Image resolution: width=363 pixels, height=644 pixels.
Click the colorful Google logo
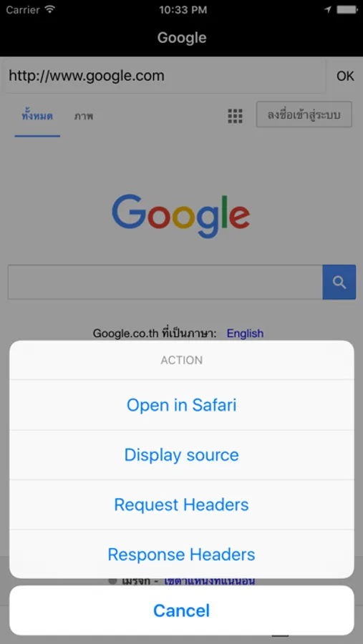pyautogui.click(x=181, y=216)
